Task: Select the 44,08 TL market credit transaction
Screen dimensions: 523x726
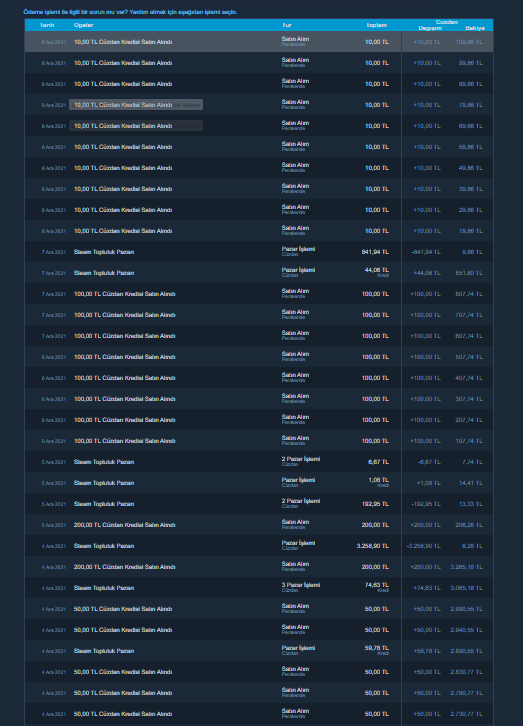Action: [x=259, y=273]
